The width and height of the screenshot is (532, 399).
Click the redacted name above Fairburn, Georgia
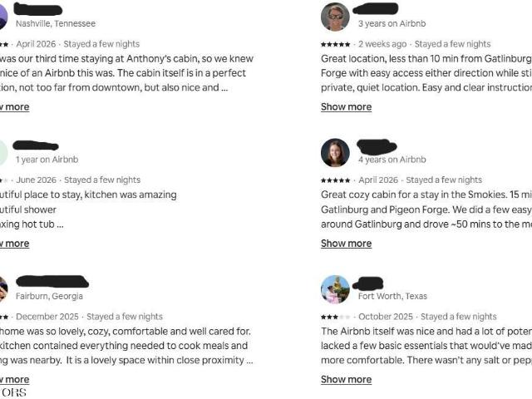(52, 281)
